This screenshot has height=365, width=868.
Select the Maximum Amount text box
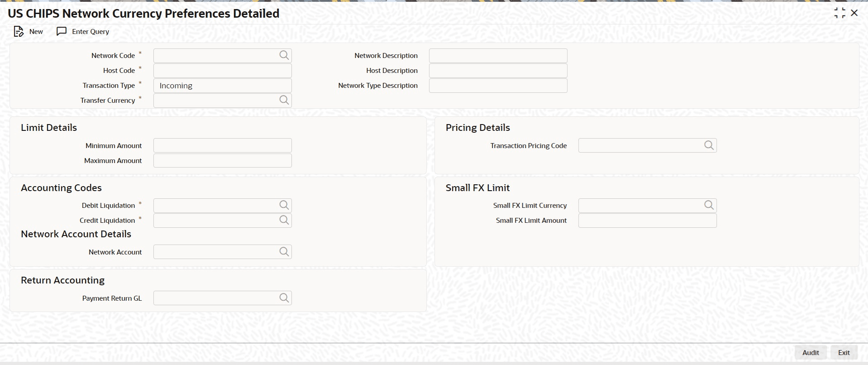tap(222, 160)
